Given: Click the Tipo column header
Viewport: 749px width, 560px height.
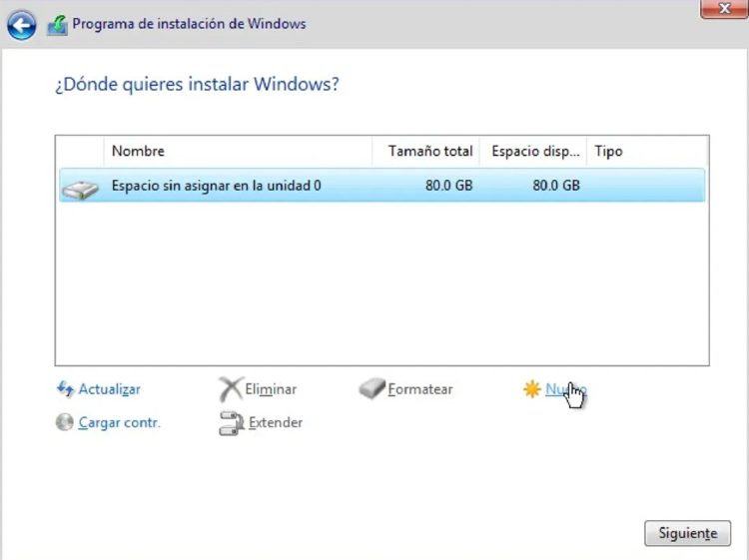Looking at the screenshot, I should 608,152.
